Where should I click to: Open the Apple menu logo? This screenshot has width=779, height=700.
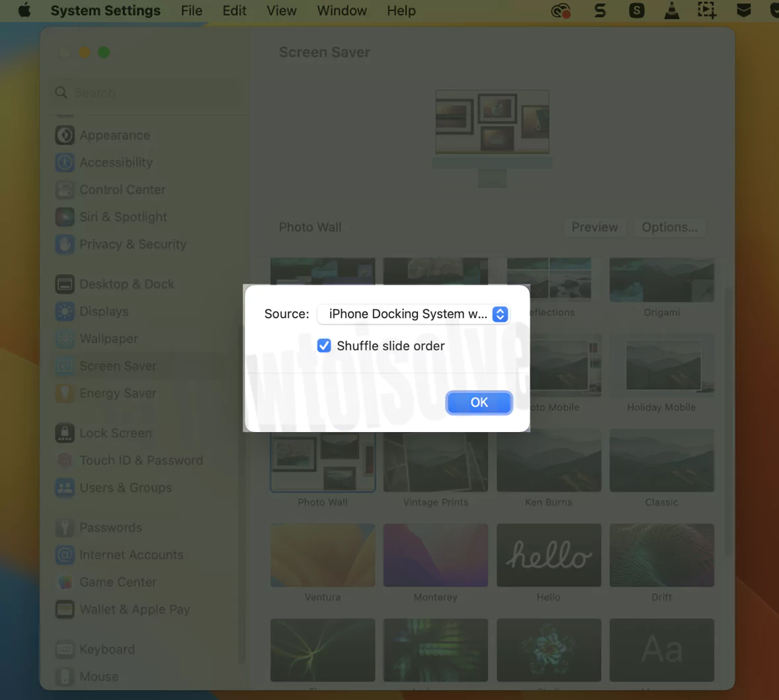pyautogui.click(x=24, y=11)
